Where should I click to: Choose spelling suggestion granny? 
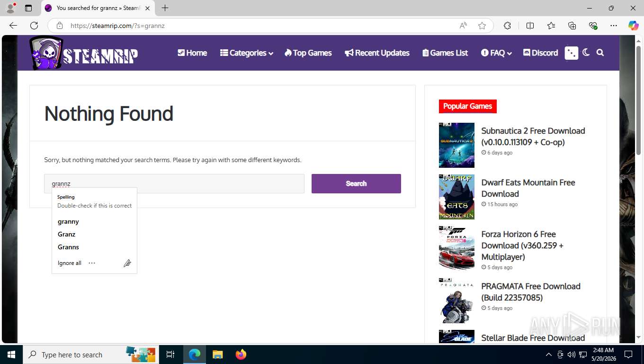point(68,221)
